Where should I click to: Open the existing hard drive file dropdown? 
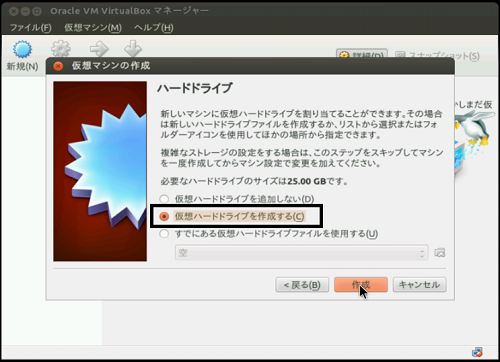[x=301, y=253]
